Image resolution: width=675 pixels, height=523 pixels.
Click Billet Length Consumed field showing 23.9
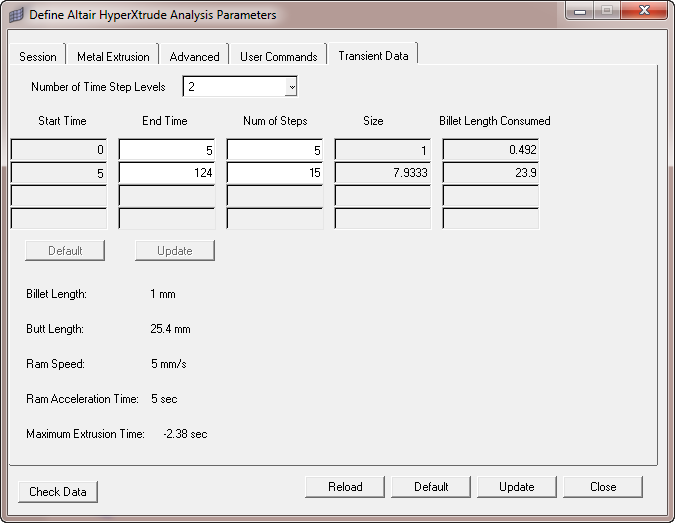[x=490, y=172]
